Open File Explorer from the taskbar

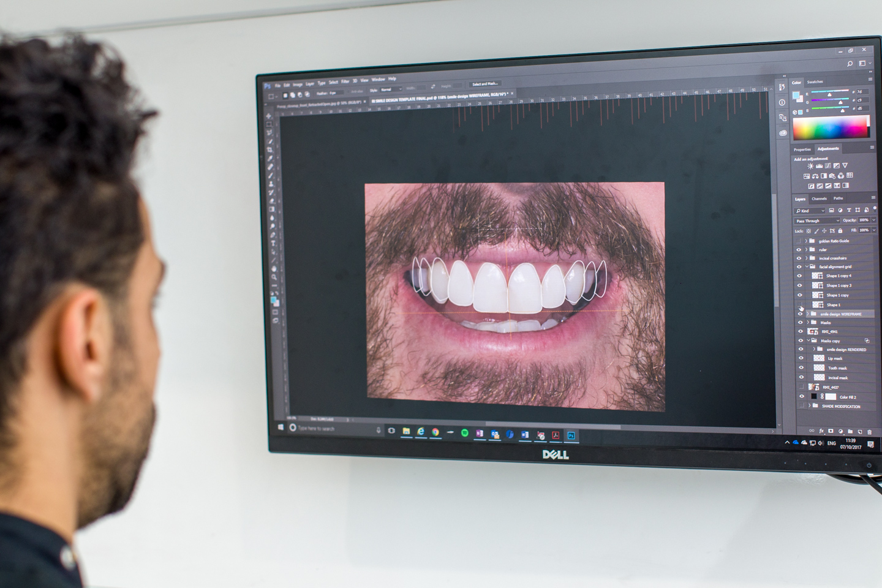(406, 431)
